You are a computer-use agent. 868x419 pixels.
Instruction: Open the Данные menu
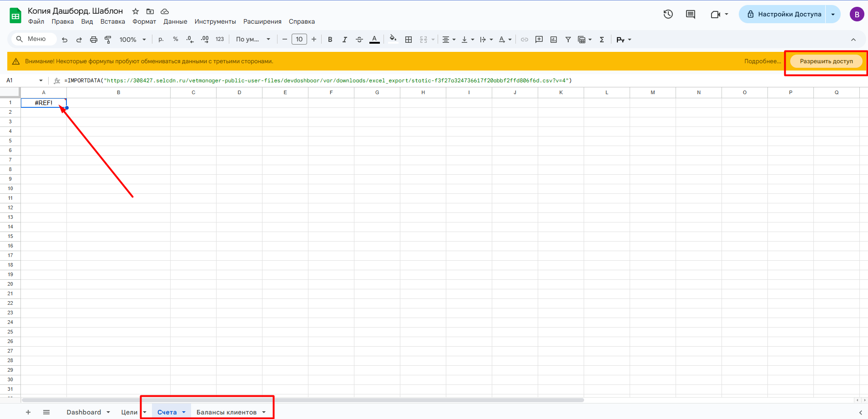pyautogui.click(x=175, y=21)
